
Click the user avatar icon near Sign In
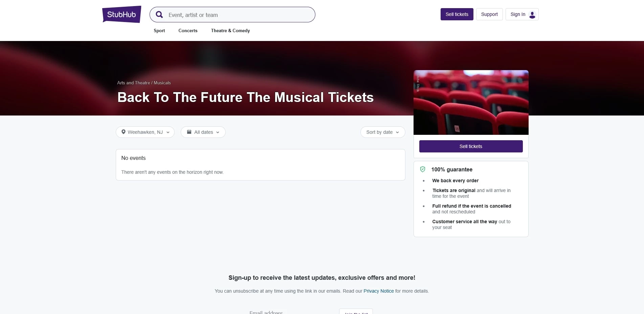(x=532, y=15)
